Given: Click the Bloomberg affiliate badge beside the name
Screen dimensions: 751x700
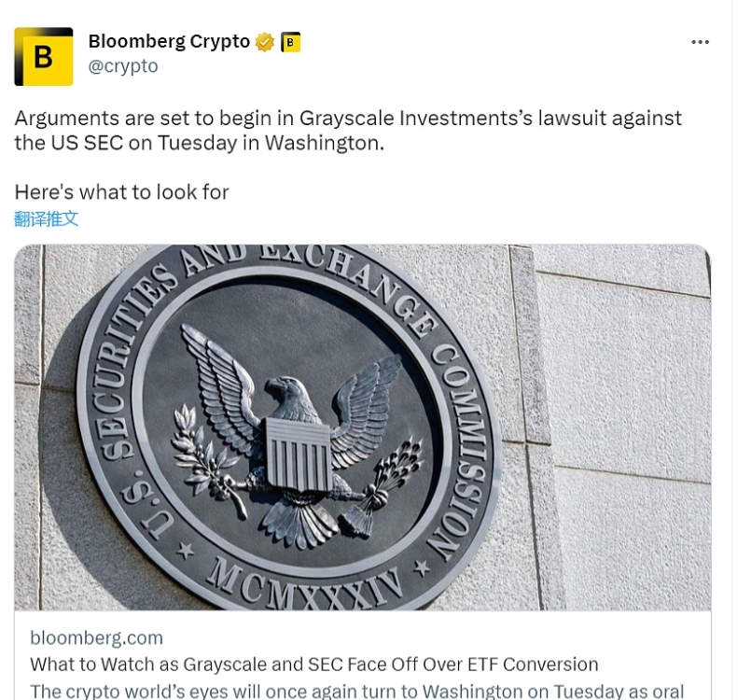Looking at the screenshot, I should (290, 42).
